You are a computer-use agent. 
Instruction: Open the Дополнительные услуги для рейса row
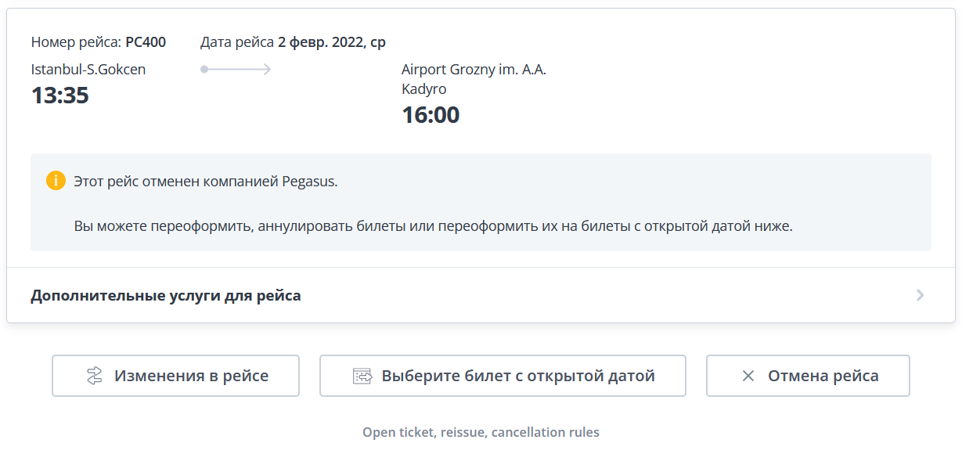(x=481, y=295)
